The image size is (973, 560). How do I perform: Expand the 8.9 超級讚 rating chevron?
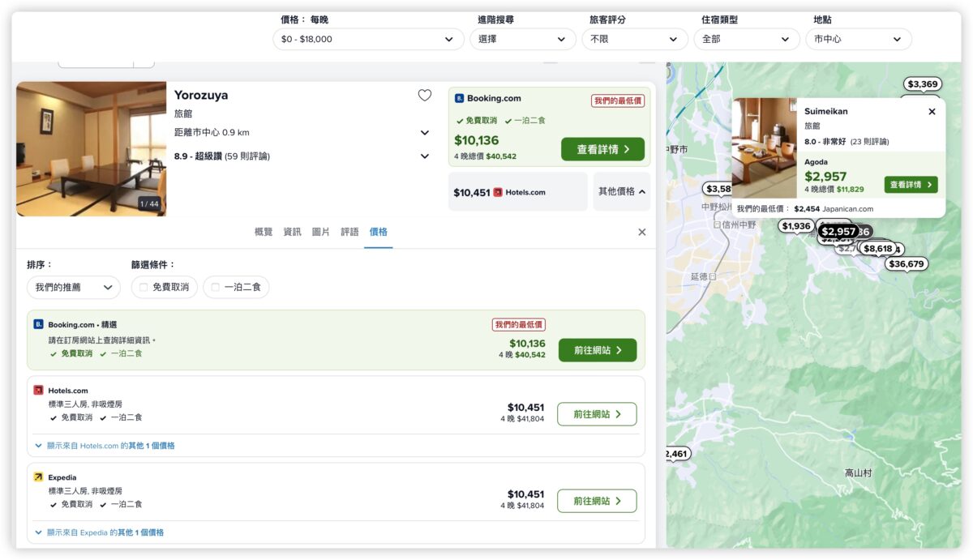tap(425, 156)
